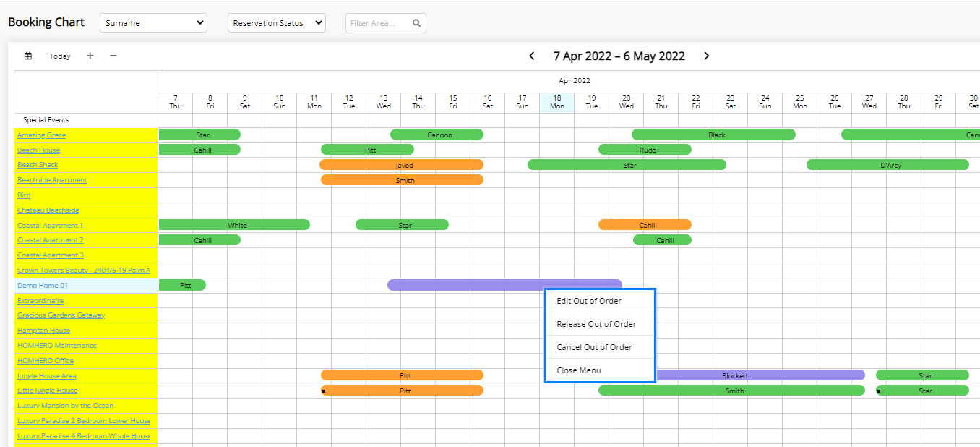Image resolution: width=980 pixels, height=447 pixels.
Task: Open the calendar date picker icon
Action: (x=28, y=56)
